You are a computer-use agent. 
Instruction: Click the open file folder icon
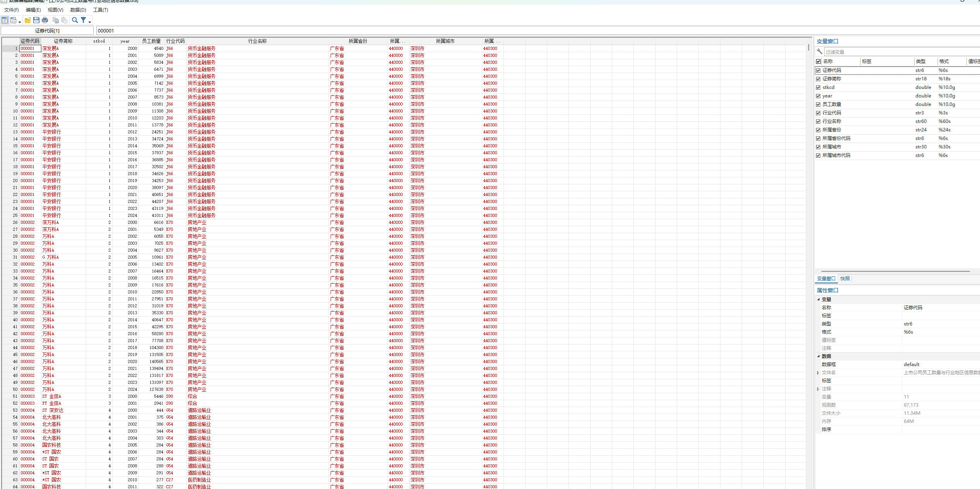(x=28, y=20)
